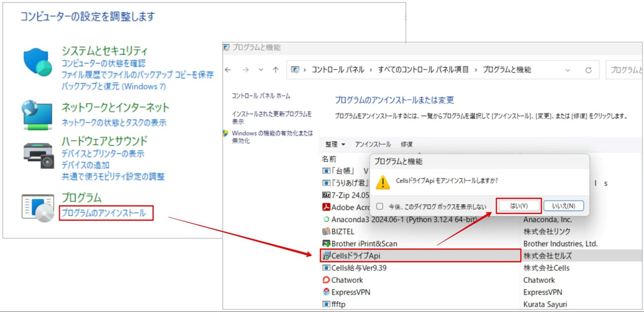
Task: Click プログラムと機能 breadcrumb segment
Action: point(507,70)
